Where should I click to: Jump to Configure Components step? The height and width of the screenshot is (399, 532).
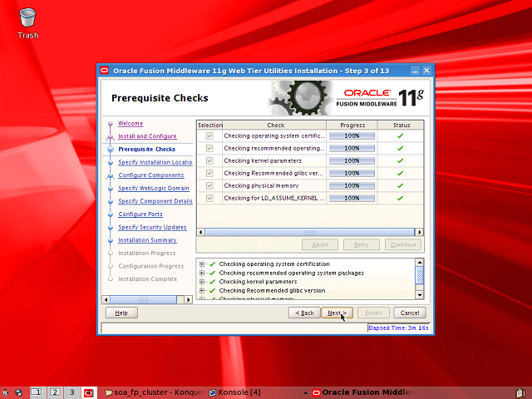151,175
